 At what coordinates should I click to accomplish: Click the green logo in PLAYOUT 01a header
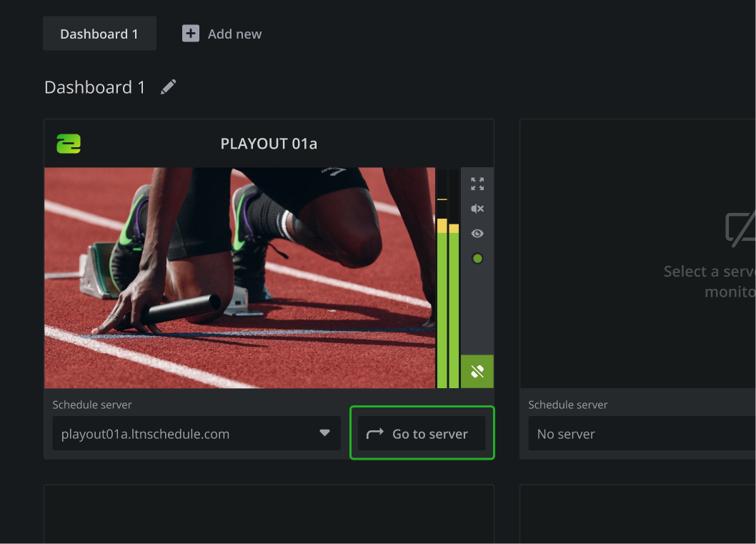[69, 144]
